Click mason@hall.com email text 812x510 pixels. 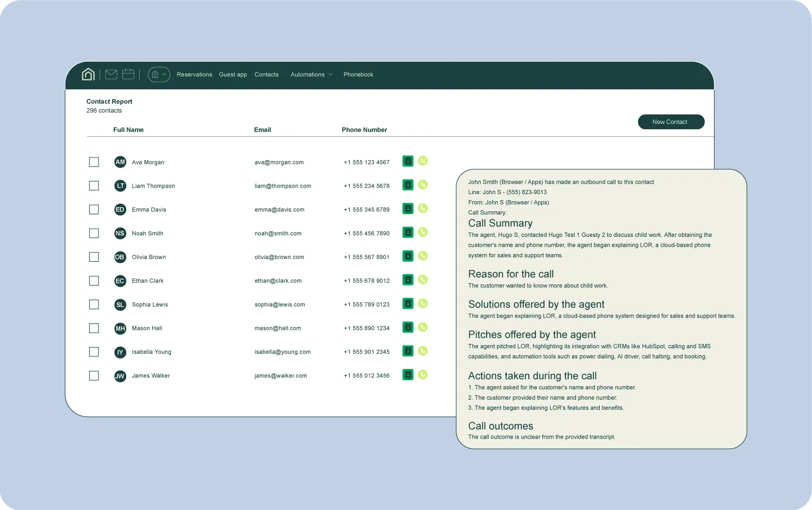(x=278, y=328)
